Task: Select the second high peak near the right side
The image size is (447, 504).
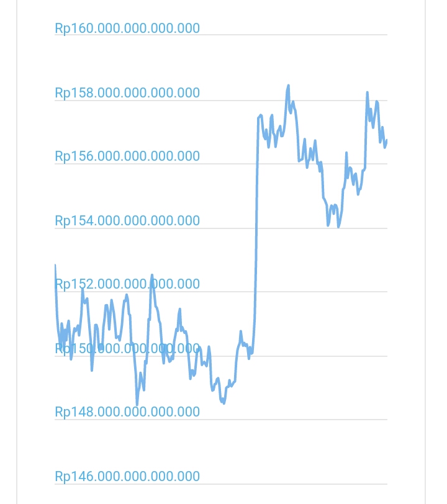Action: coord(367,92)
